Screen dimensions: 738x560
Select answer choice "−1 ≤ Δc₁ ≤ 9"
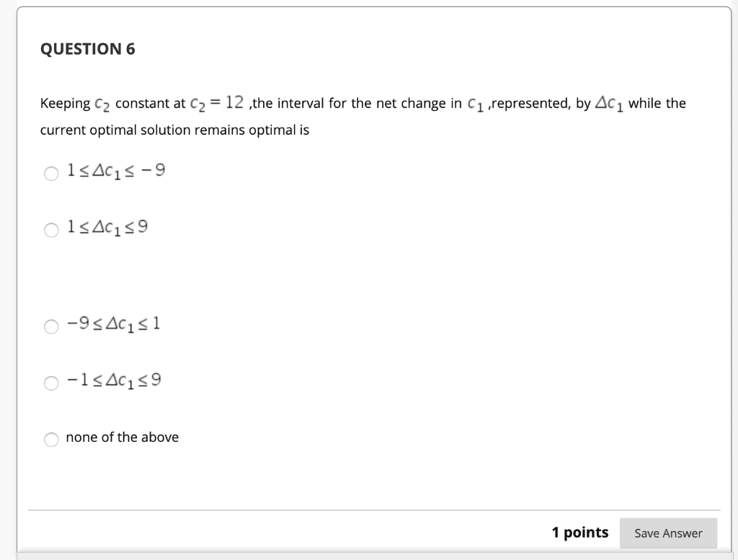(x=50, y=383)
